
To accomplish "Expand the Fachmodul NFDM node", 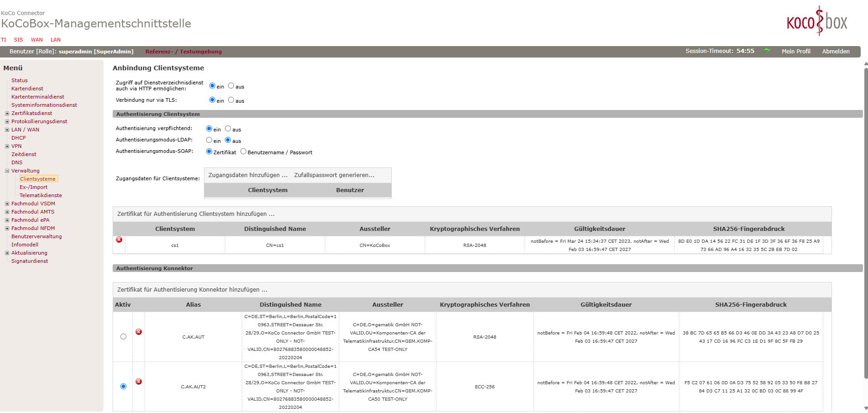I will coord(7,228).
